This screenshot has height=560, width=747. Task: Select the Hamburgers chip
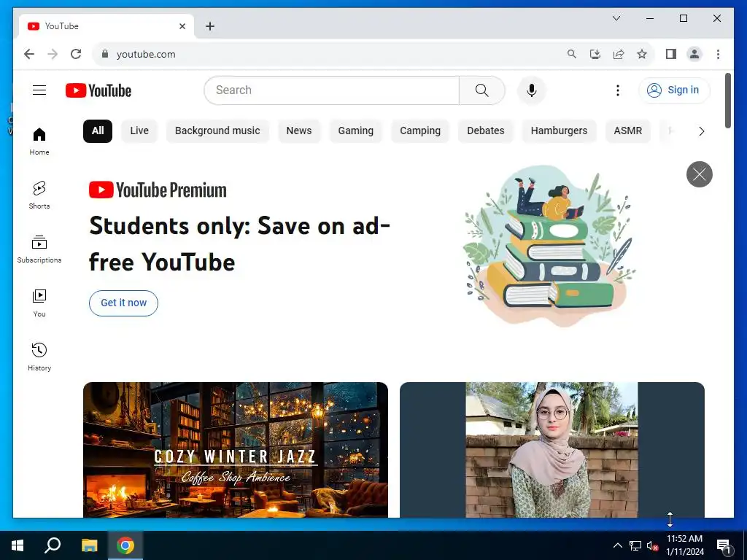pos(559,131)
